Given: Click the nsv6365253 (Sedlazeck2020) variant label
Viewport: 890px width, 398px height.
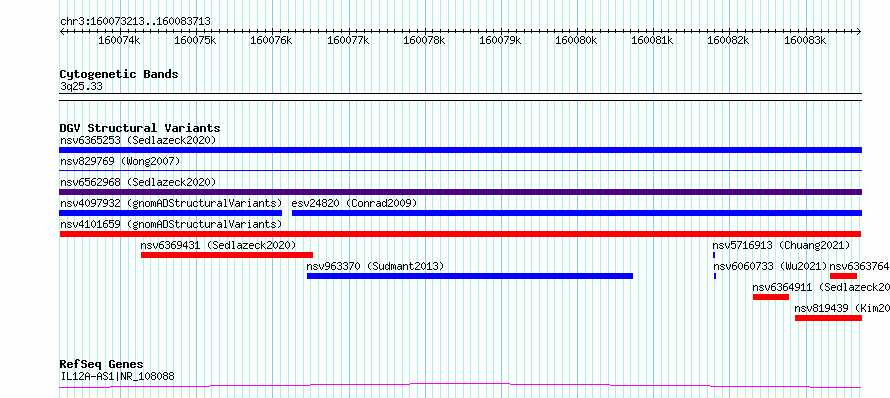Looking at the screenshot, I should (138, 140).
